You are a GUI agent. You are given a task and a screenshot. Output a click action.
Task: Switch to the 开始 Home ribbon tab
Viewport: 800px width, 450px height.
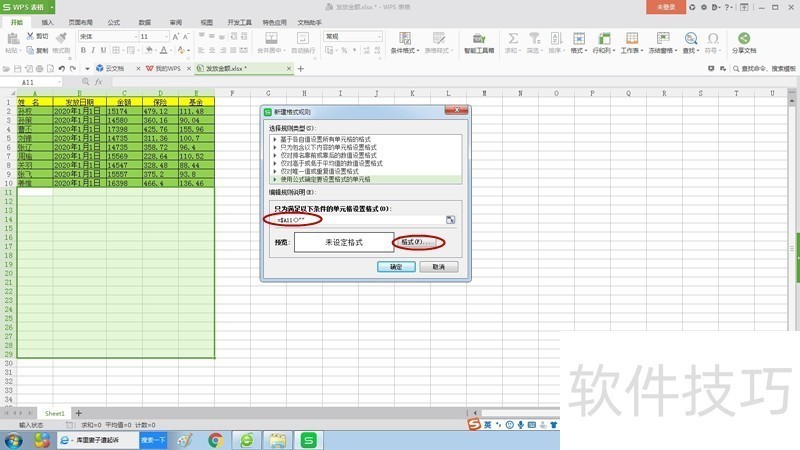coord(17,22)
